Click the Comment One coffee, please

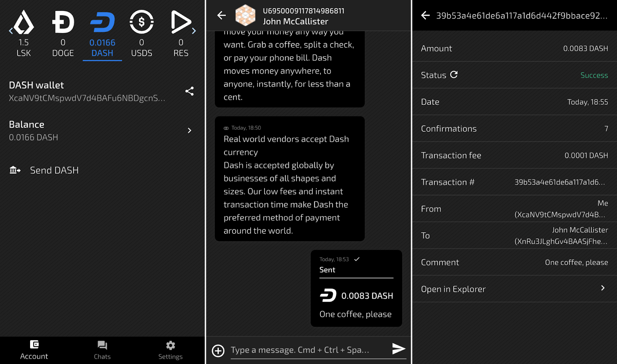coord(577,262)
